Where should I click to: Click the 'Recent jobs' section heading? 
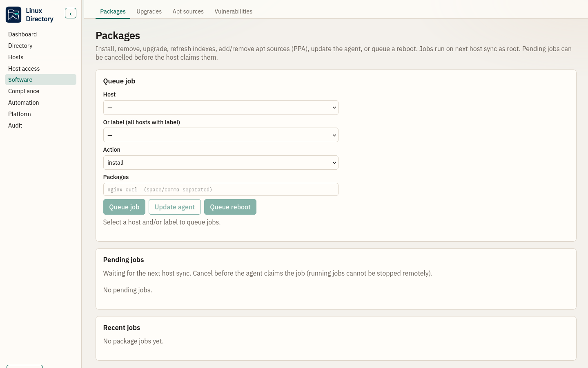click(x=122, y=328)
